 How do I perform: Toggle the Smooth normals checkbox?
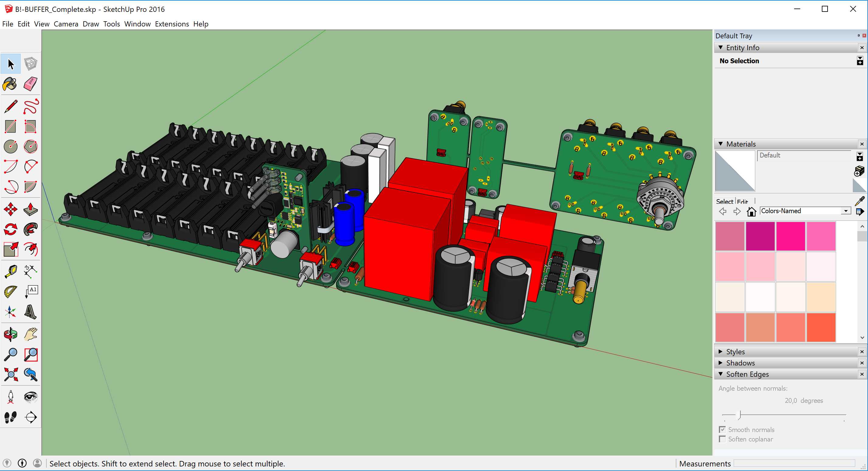722,430
